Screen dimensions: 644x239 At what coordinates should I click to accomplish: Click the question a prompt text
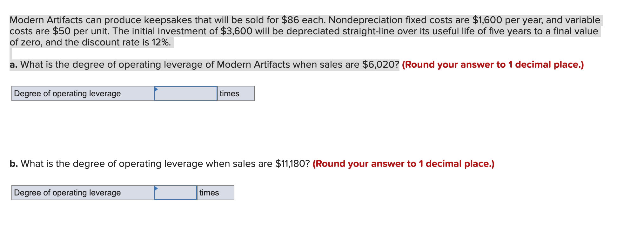click(203, 65)
